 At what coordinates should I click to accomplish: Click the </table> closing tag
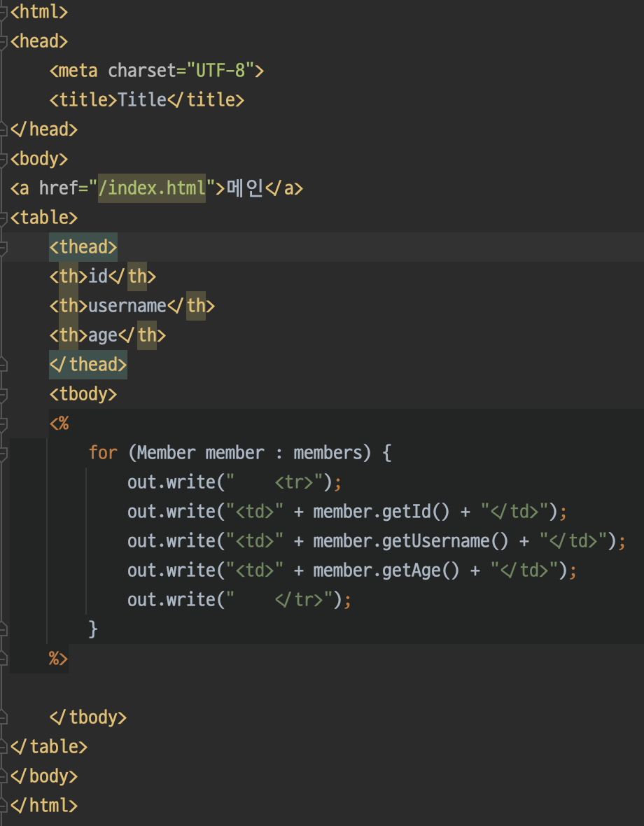48,747
